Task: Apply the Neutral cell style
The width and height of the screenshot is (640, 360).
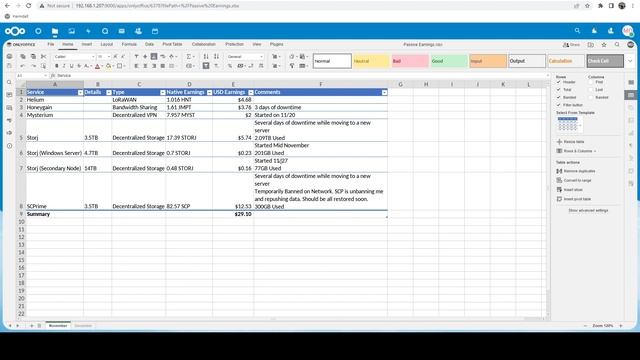Action: click(x=371, y=61)
